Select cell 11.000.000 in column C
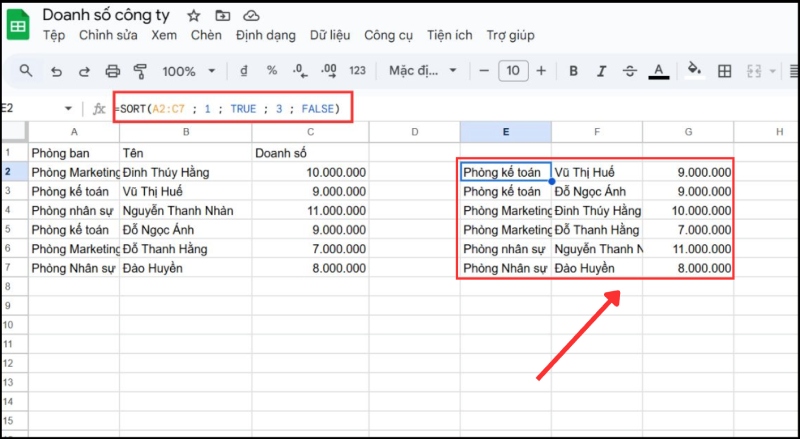 click(x=310, y=210)
